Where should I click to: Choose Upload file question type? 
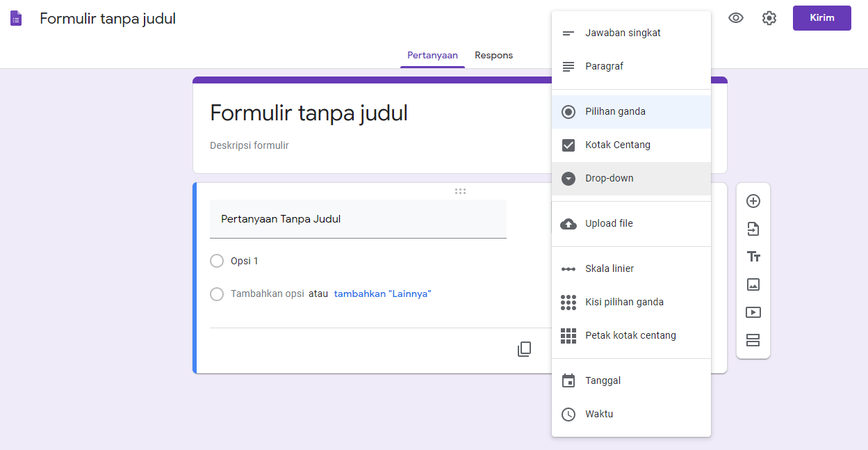pyautogui.click(x=609, y=223)
